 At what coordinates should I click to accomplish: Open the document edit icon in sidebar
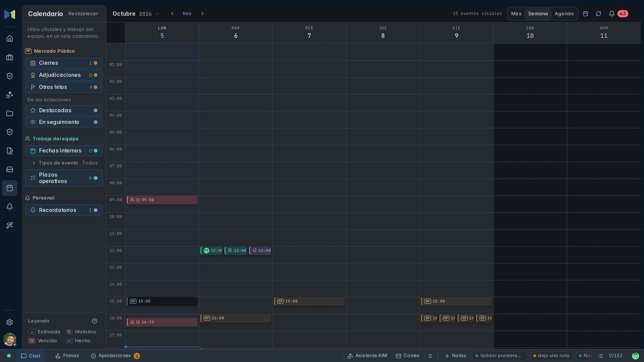(x=10, y=151)
